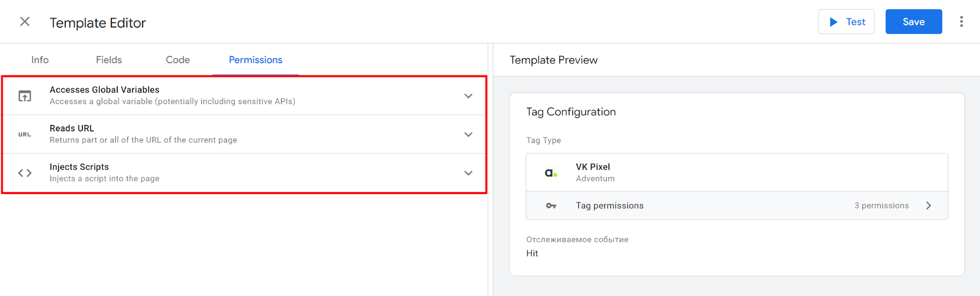Expand the Reads URL permission chevron

(468, 135)
